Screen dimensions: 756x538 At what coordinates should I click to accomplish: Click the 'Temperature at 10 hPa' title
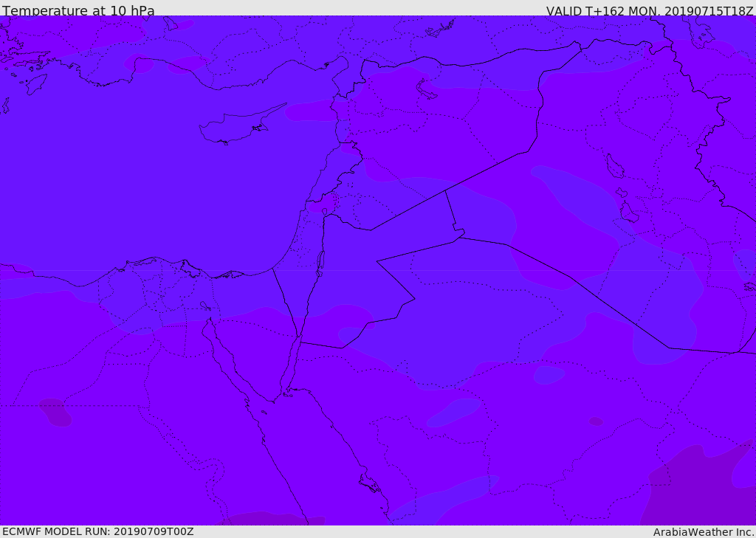(78, 10)
